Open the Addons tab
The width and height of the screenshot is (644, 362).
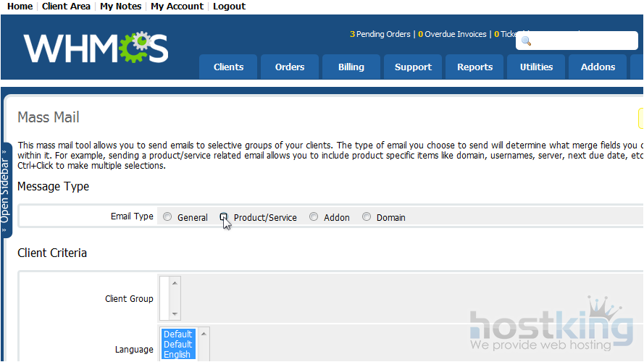tap(598, 67)
